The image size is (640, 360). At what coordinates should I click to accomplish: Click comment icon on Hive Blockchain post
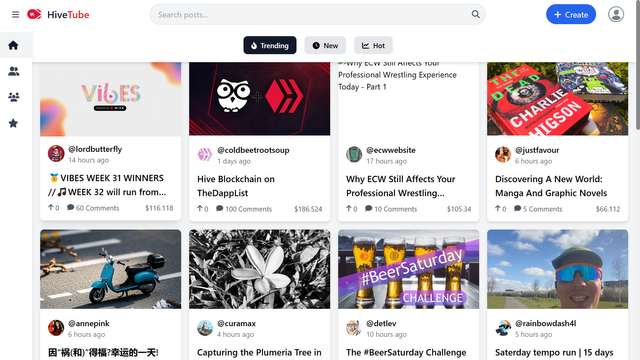[x=219, y=209]
